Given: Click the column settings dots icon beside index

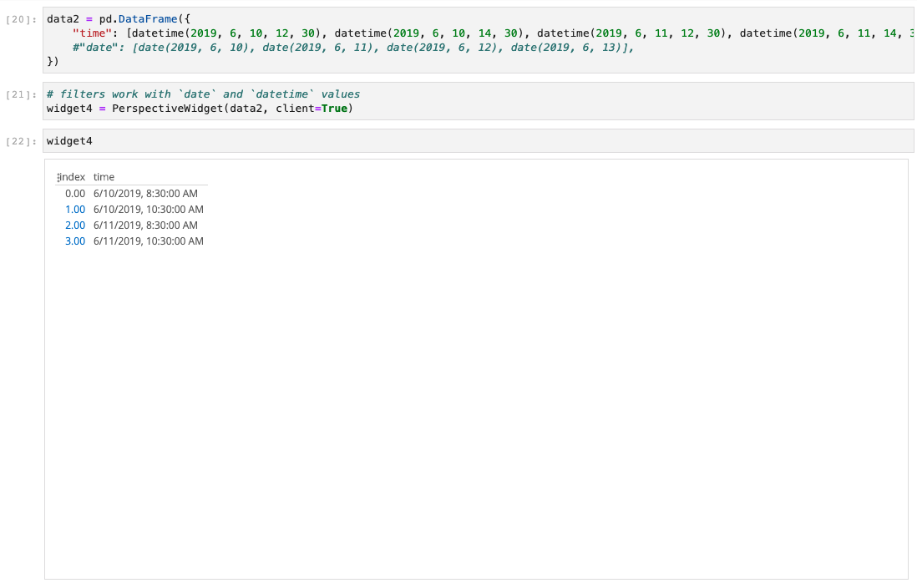Looking at the screenshot, I should tap(57, 176).
